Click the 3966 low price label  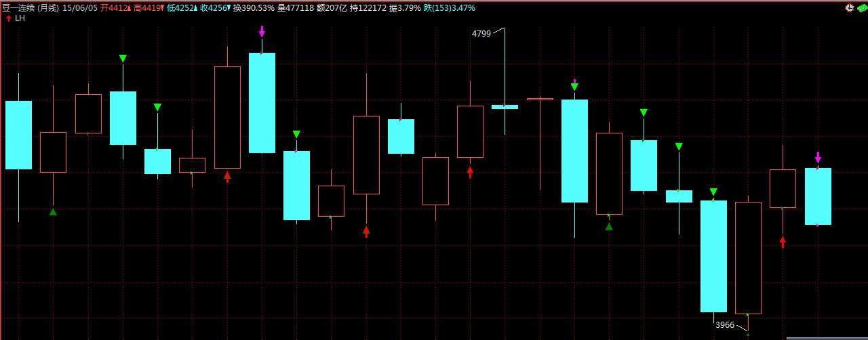(x=725, y=325)
